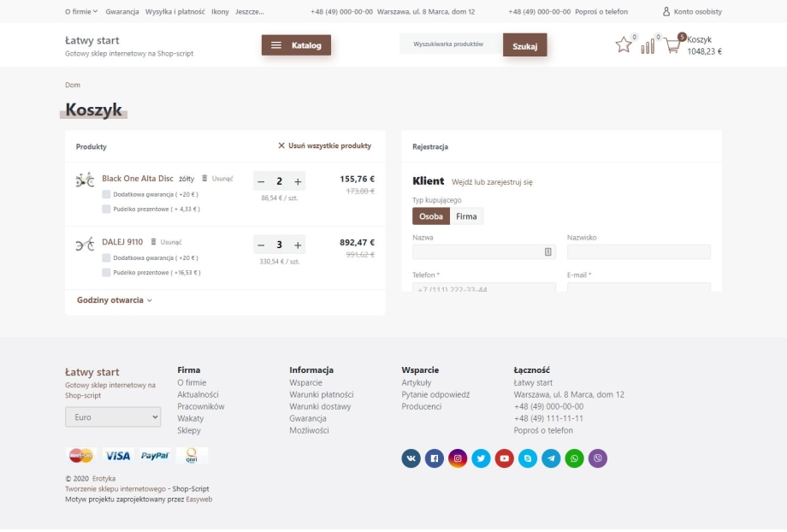Open the Instagram social icon in footer
The width and height of the screenshot is (787, 532).
(458, 458)
